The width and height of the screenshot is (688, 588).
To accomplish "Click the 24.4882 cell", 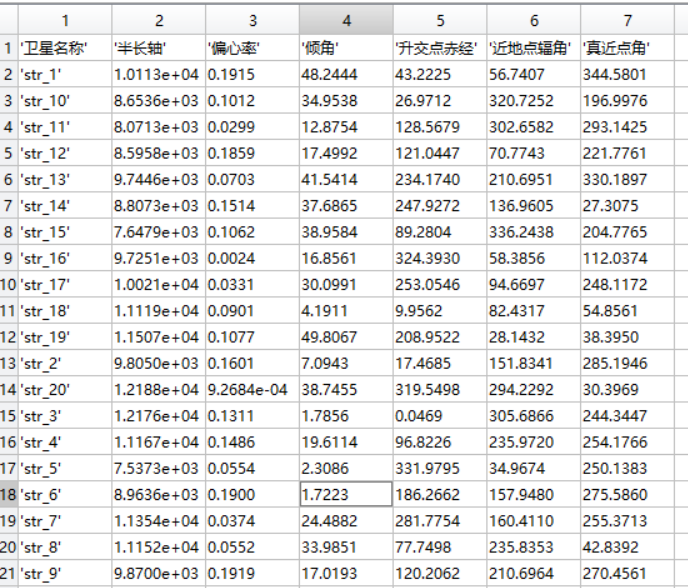I will [x=346, y=521].
